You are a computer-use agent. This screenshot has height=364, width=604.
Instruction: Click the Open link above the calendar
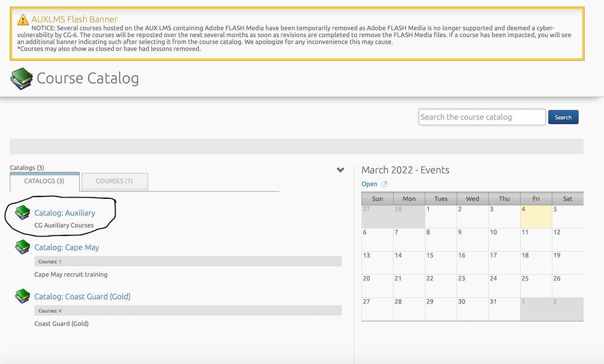point(369,184)
